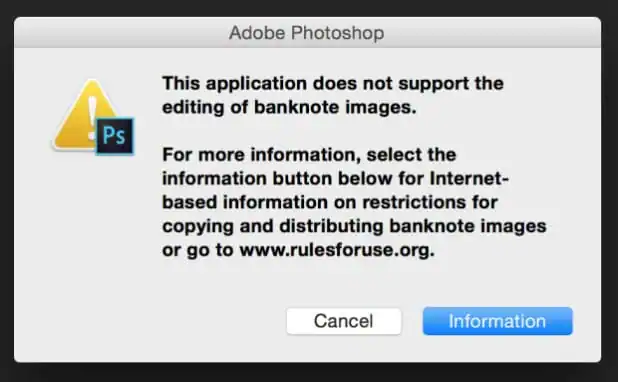Click the www.rulesforuse.org address text
The image size is (618, 382).
(x=337, y=250)
